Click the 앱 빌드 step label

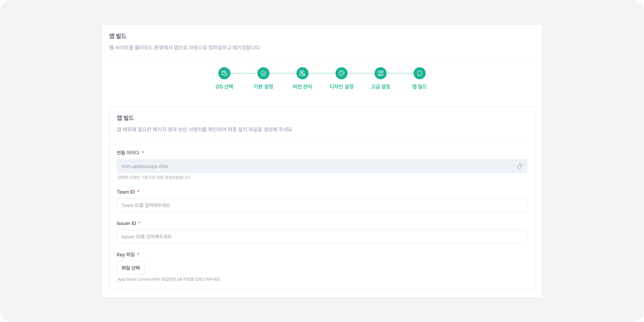pos(419,86)
